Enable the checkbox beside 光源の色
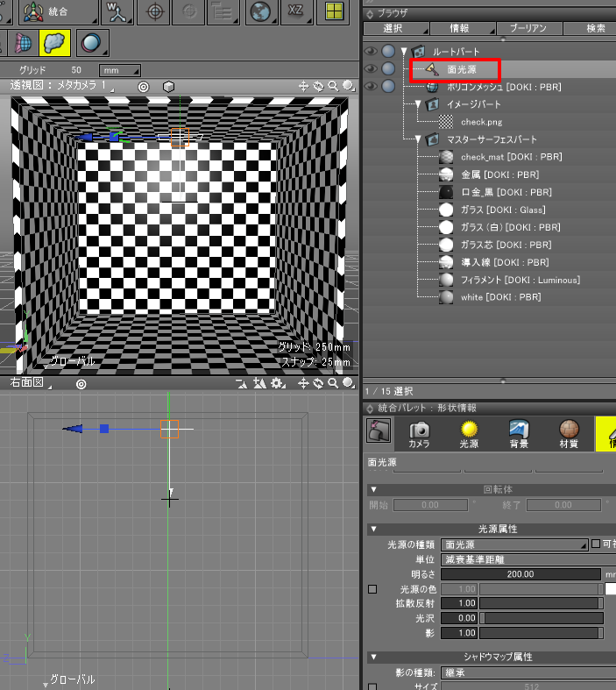This screenshot has height=690, width=616. tap(372, 589)
